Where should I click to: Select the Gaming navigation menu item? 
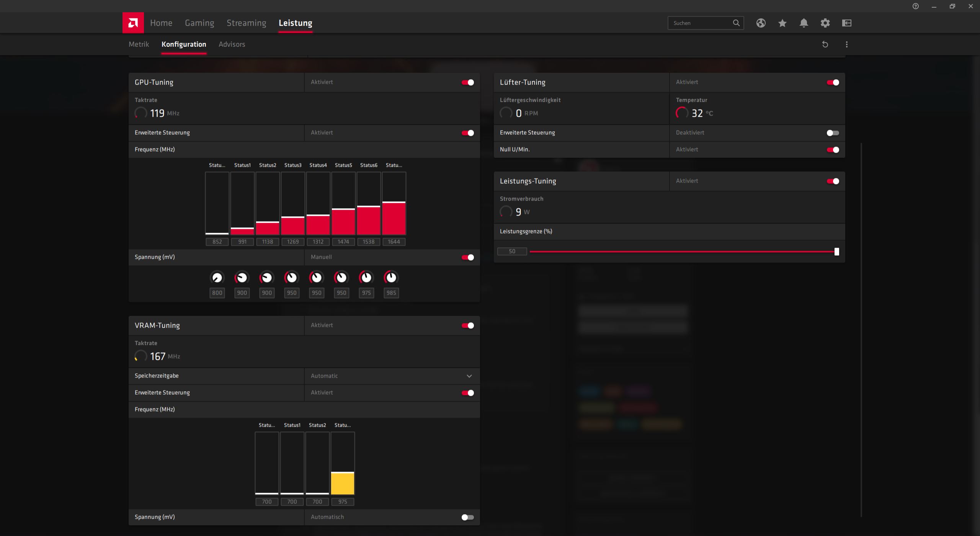coord(199,23)
